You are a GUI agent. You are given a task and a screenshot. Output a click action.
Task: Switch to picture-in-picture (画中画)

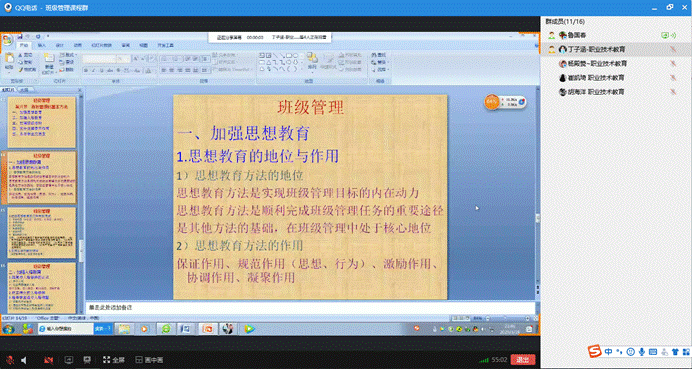149,360
